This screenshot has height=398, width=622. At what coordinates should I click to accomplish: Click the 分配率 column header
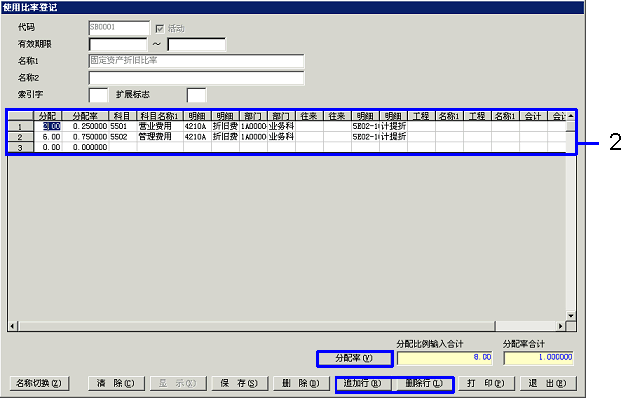click(x=85, y=116)
